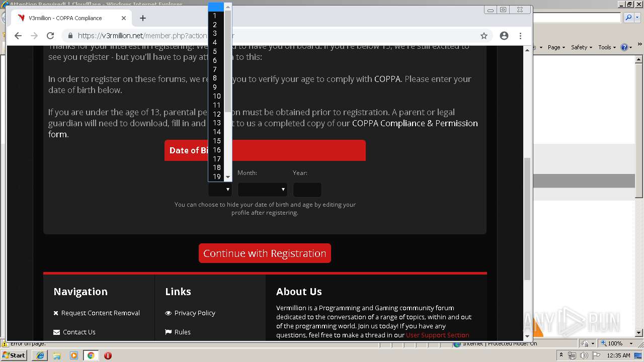Open a new Chrome tab
644x362 pixels.
coord(143,18)
